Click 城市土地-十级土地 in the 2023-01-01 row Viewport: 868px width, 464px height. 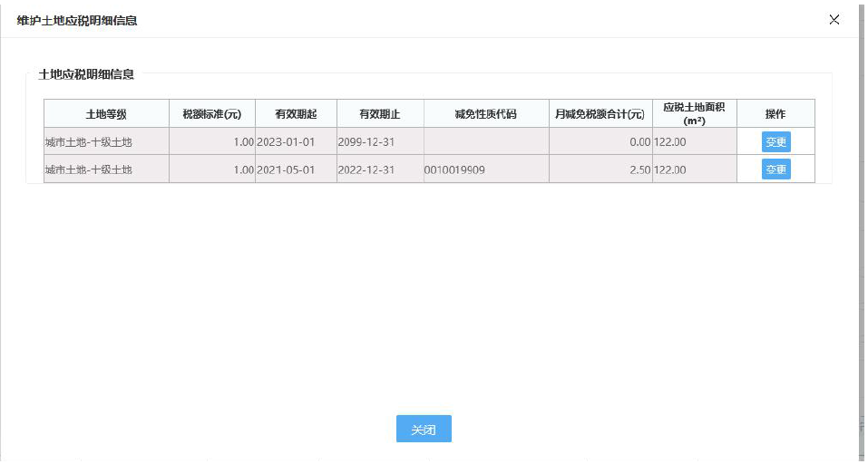(106, 141)
